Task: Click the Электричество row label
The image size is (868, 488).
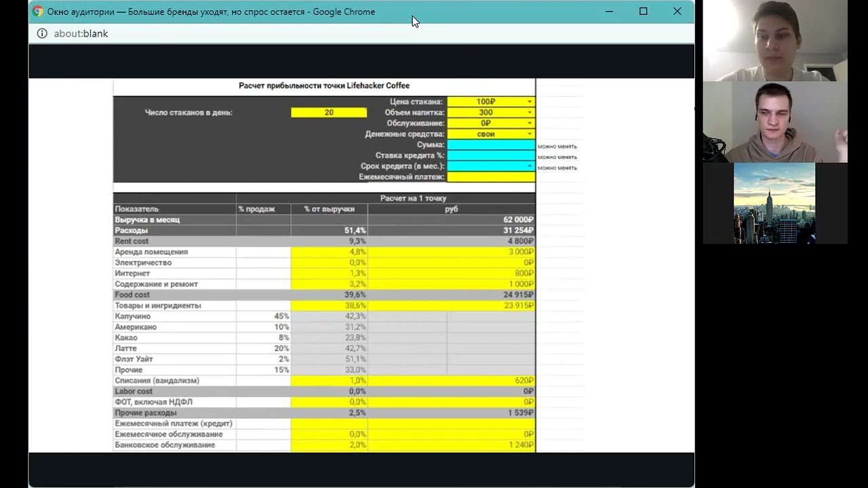Action: click(143, 263)
